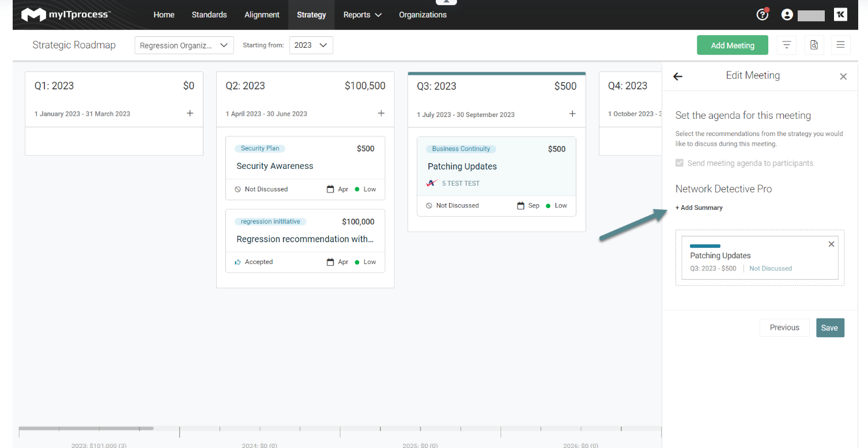Open the Starting from 2023 year dropdown

click(x=311, y=46)
